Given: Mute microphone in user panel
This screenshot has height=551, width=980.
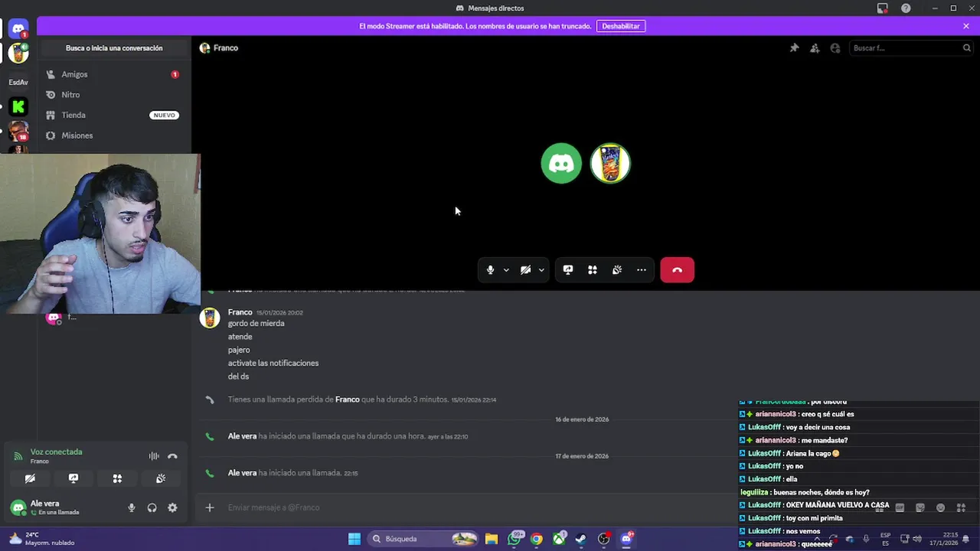Looking at the screenshot, I should coord(132,507).
